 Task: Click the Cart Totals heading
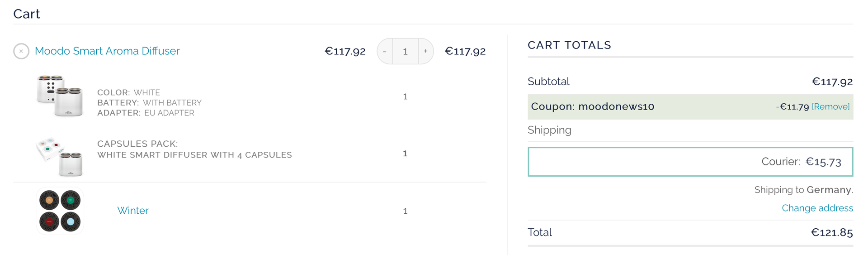click(569, 45)
